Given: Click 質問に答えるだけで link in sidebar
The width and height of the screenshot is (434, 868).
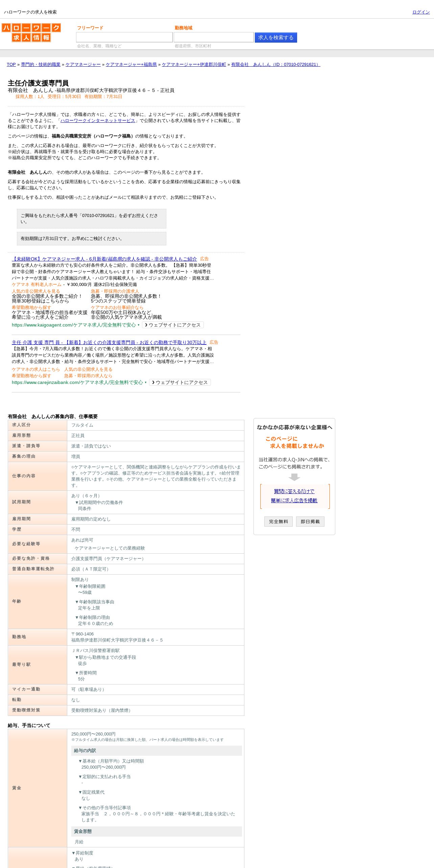Looking at the screenshot, I should coord(294,491).
